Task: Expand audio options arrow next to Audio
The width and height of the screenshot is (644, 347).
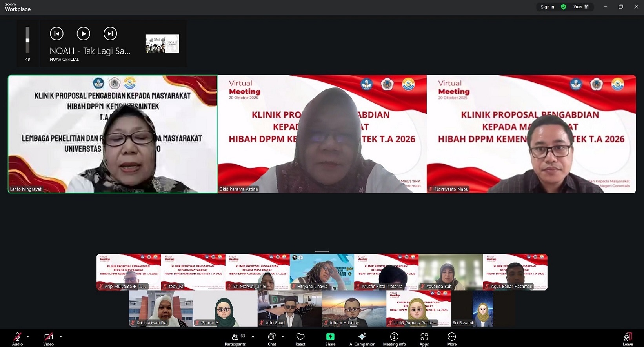Action: click(28, 336)
